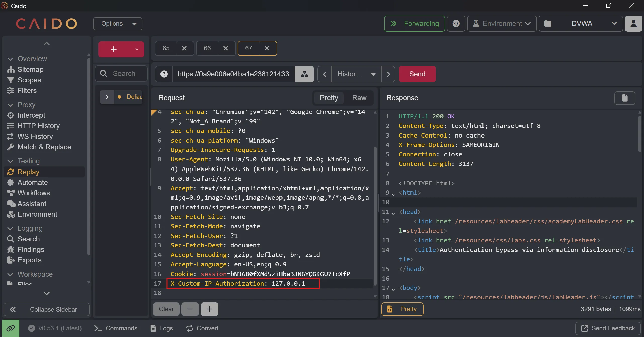Click the question mark help icon
The image size is (644, 337).
click(164, 74)
